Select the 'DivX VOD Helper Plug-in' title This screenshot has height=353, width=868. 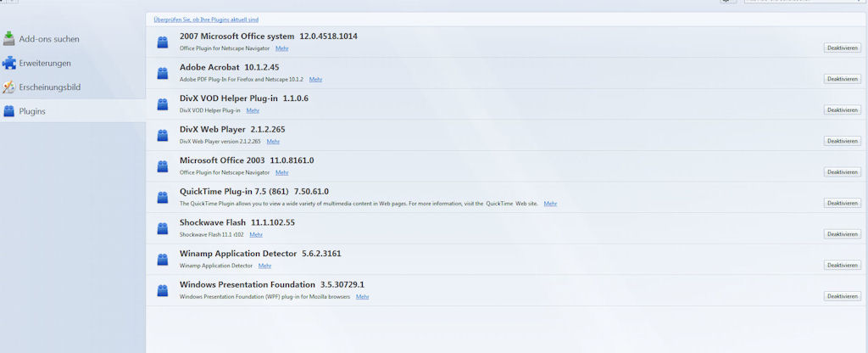229,98
